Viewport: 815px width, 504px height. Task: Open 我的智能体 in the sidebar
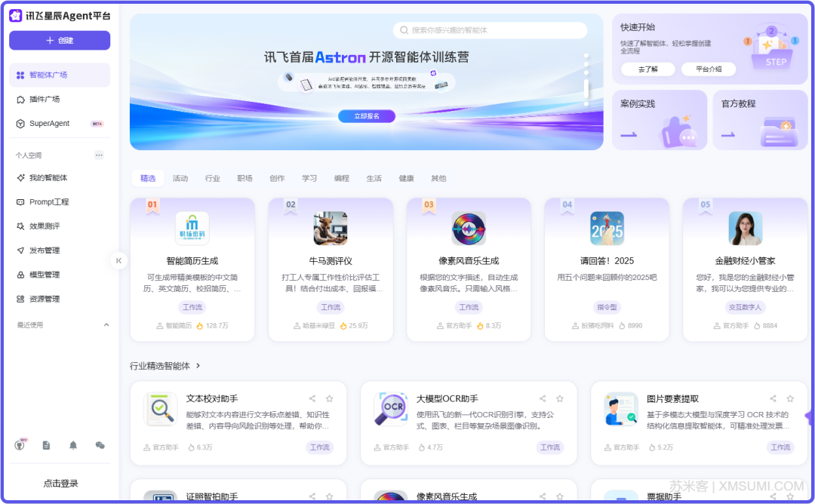(60, 178)
